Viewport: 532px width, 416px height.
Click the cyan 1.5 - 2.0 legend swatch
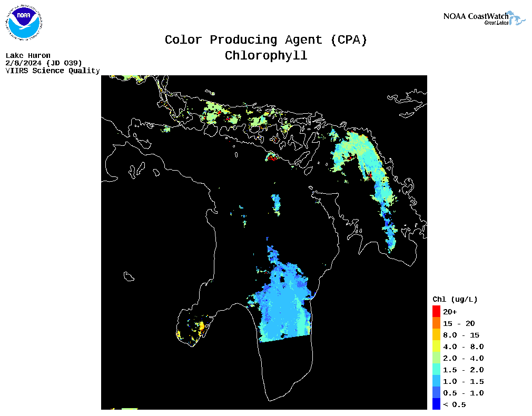(436, 369)
